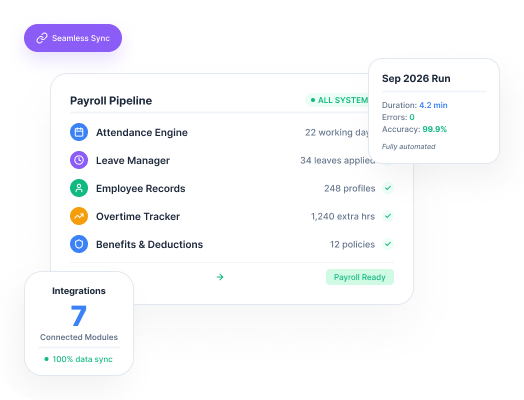Click the Seamless Sync link icon
The image size is (524, 400).
42,38
